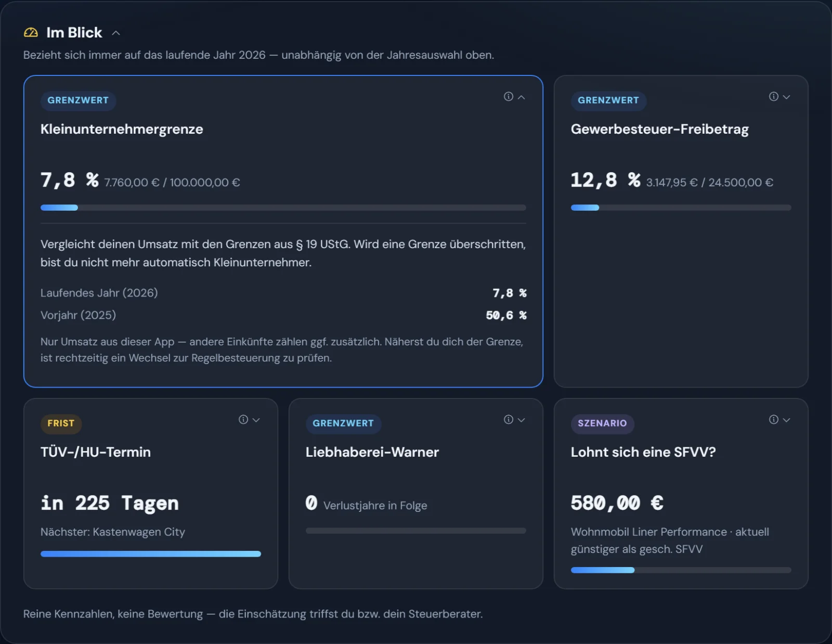
Task: Click the 580,00 € scenario amount
Action: [617, 504]
